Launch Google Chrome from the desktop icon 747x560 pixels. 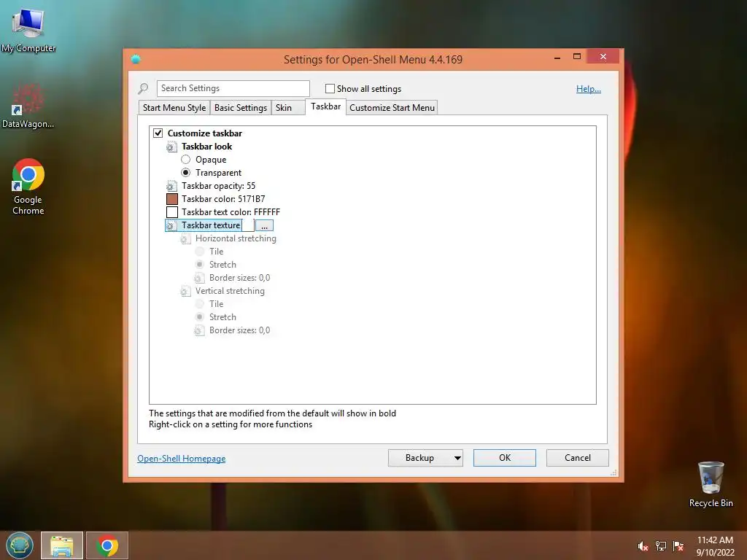pyautogui.click(x=28, y=187)
